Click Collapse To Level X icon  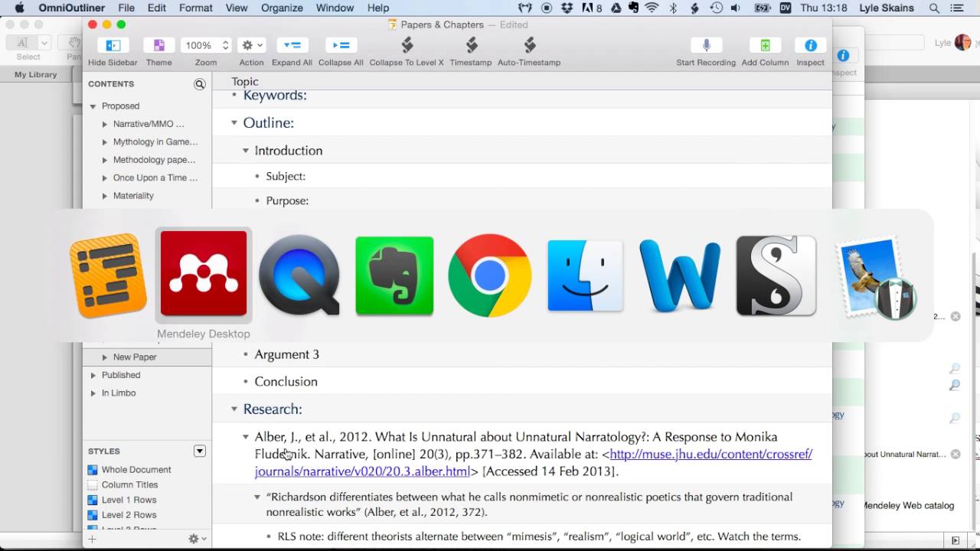(407, 45)
